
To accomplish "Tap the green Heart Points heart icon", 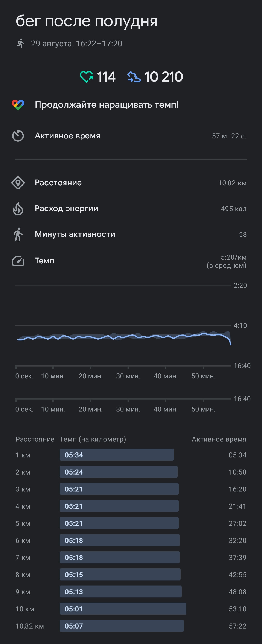I will (86, 77).
